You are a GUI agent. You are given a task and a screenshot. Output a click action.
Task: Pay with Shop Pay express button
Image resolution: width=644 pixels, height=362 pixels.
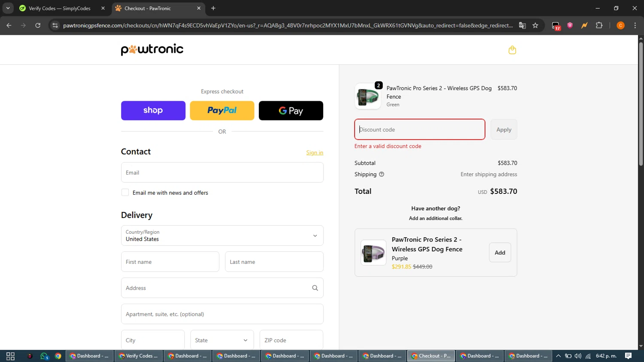point(153,111)
